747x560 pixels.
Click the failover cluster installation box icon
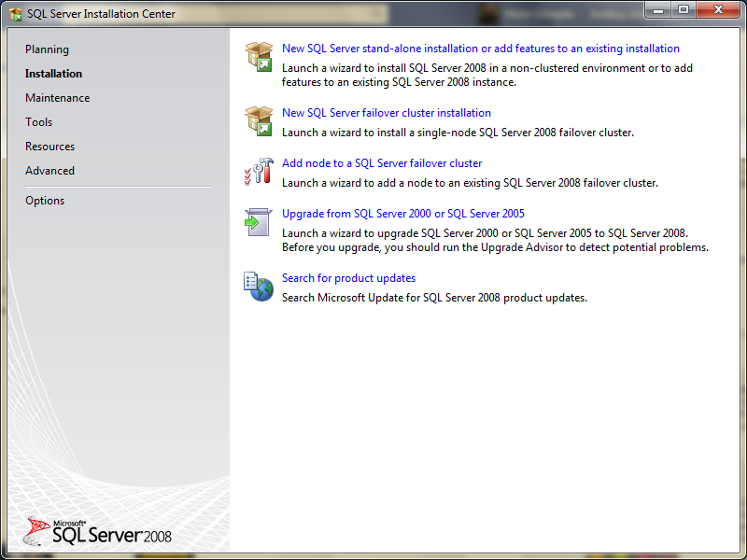click(x=258, y=120)
